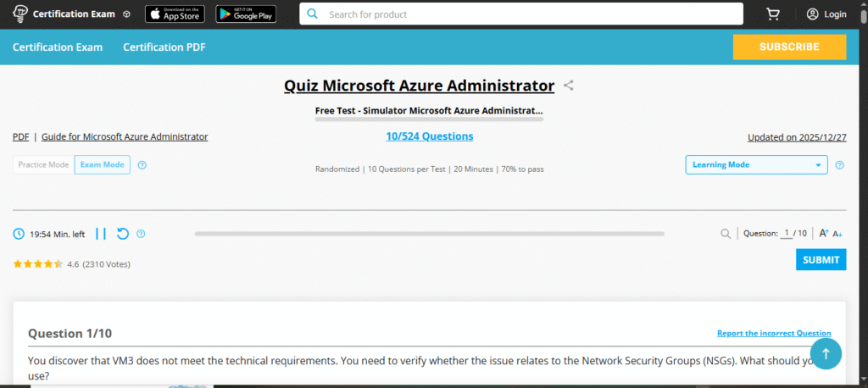Click the yellow SUBSCRIBE button

pos(789,47)
